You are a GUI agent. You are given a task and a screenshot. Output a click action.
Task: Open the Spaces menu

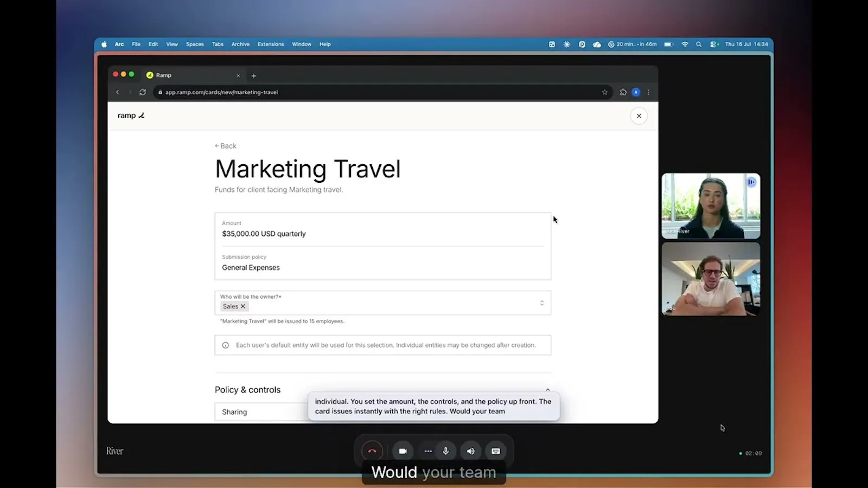(195, 44)
